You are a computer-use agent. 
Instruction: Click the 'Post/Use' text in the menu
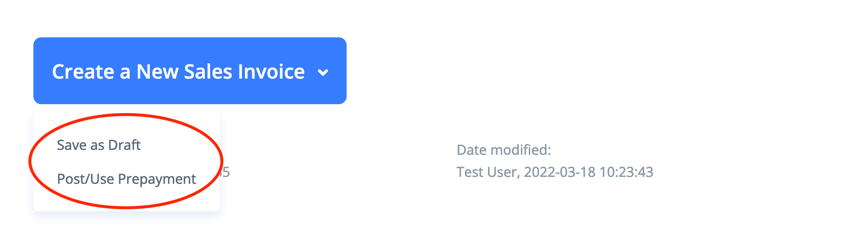tap(85, 179)
